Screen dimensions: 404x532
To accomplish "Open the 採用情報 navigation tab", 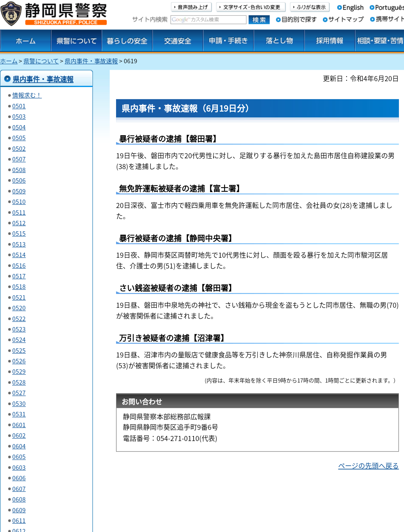I will click(330, 41).
